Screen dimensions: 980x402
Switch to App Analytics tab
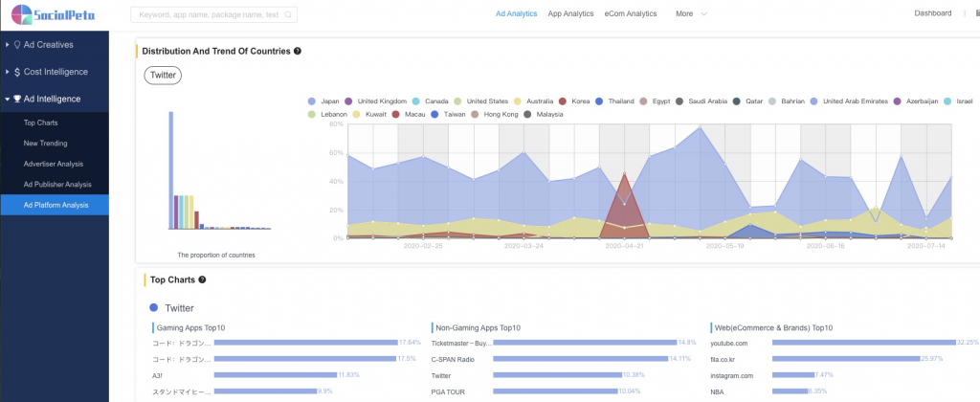point(570,13)
